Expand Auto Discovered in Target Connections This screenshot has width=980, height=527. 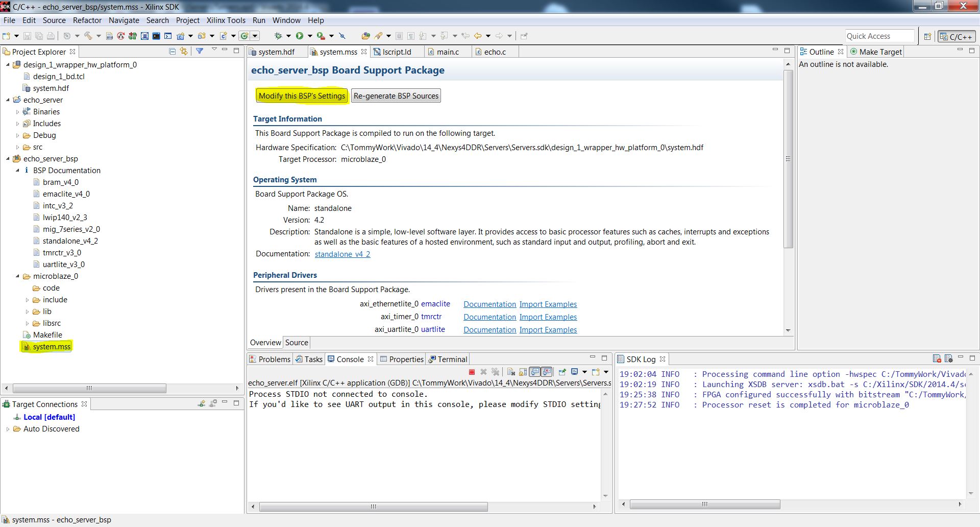8,429
